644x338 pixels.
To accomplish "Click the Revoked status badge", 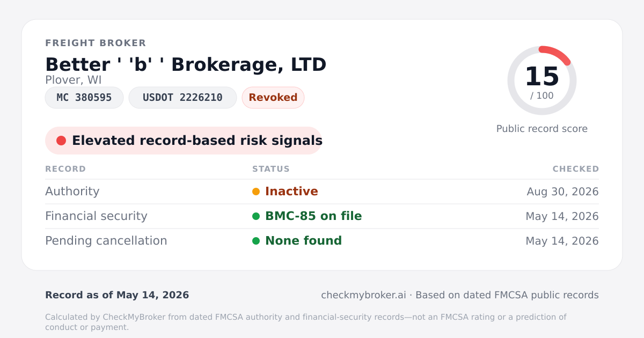I will coord(273,98).
